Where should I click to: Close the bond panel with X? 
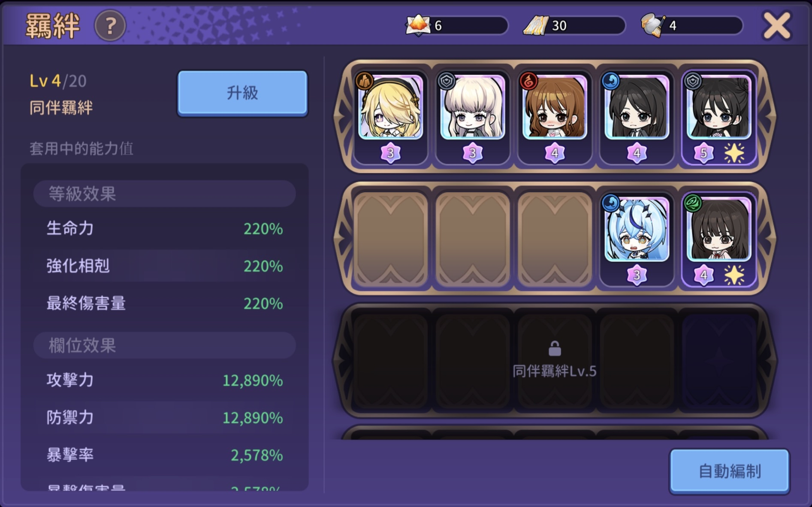[x=777, y=26]
